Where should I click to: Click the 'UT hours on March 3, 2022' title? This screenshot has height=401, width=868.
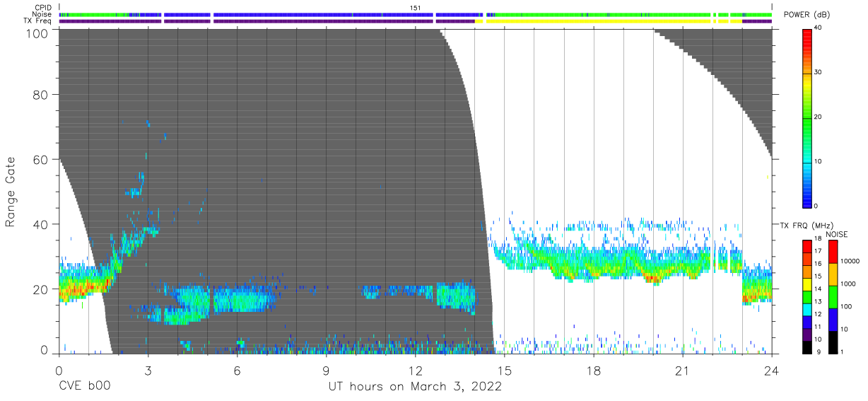pos(415,387)
